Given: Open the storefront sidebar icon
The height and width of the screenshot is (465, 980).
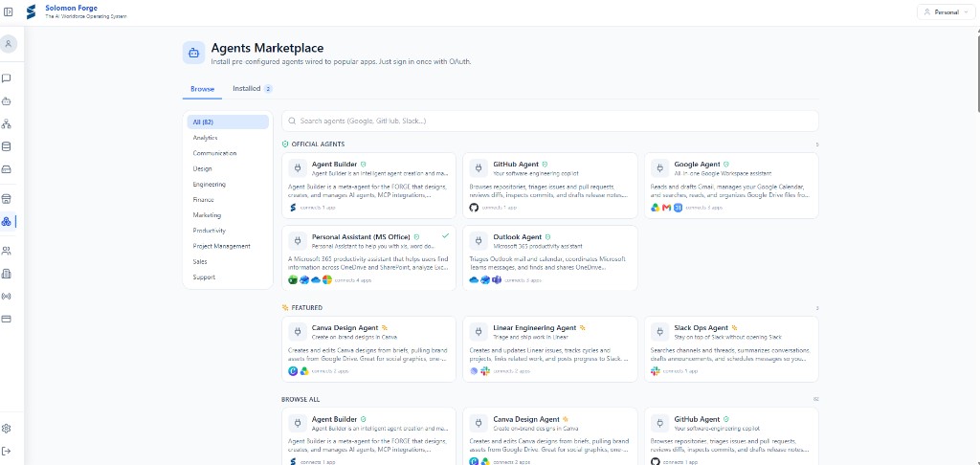Looking at the screenshot, I should coord(7,199).
